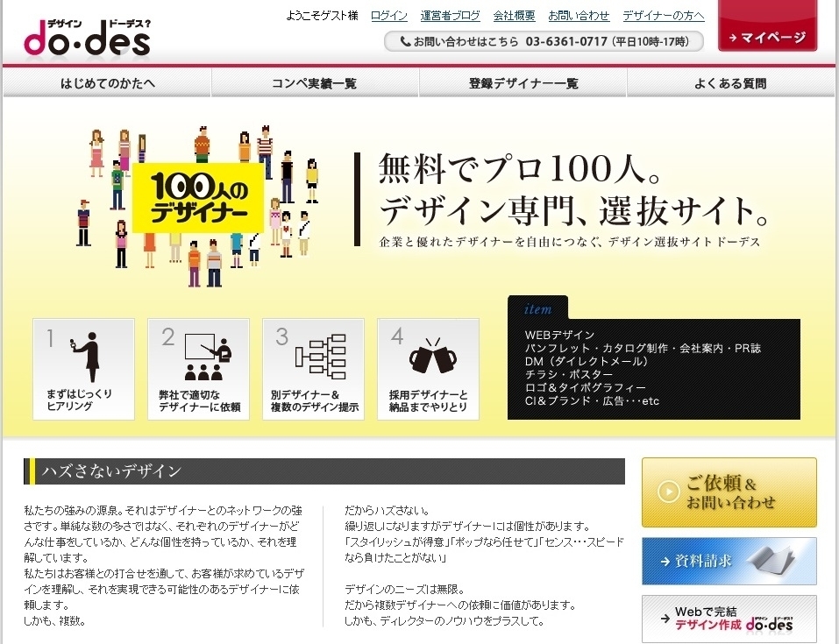
Task: Click the presentation board icon in step 2
Action: (208, 357)
